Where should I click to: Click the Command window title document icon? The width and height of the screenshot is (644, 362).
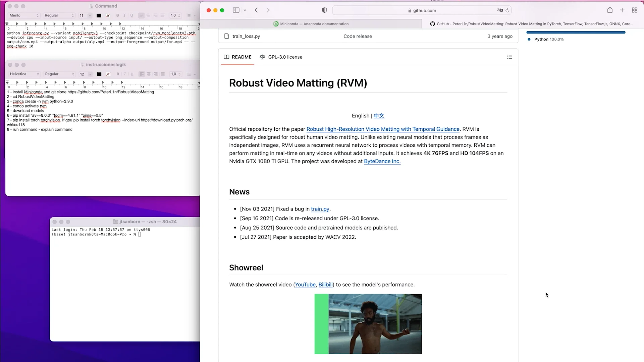[x=91, y=6]
